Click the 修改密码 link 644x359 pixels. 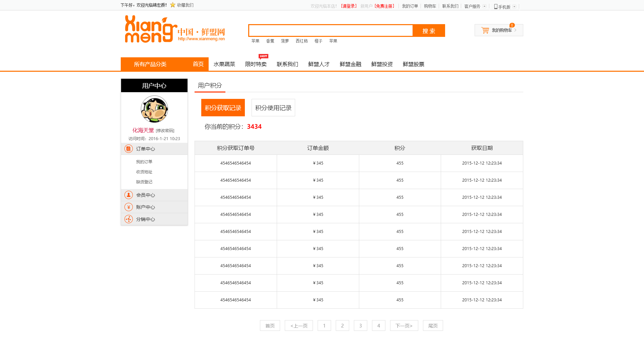click(165, 131)
